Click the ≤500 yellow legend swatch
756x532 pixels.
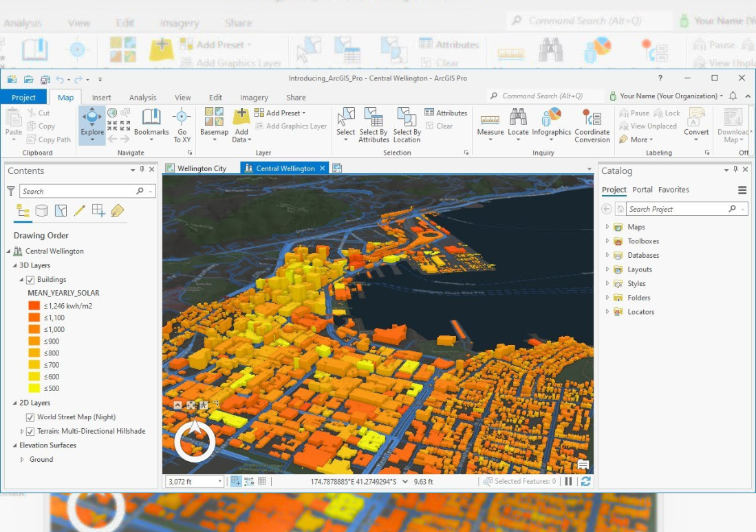[x=34, y=388]
